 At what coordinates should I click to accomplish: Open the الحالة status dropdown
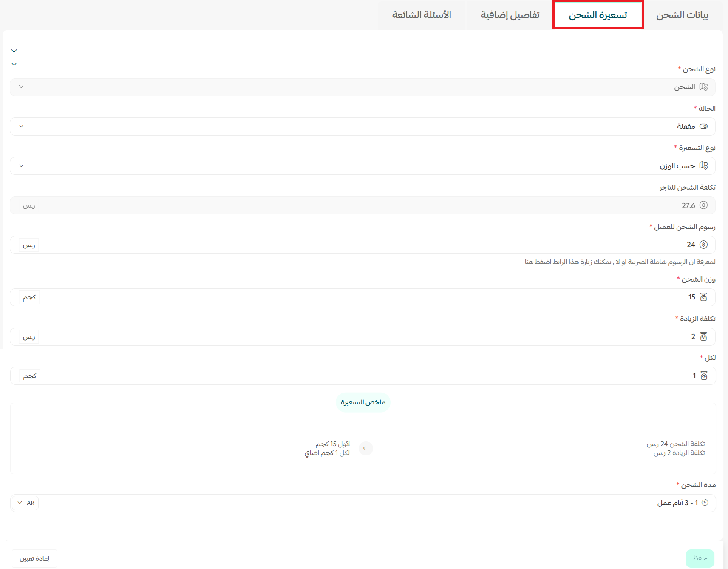tap(20, 126)
